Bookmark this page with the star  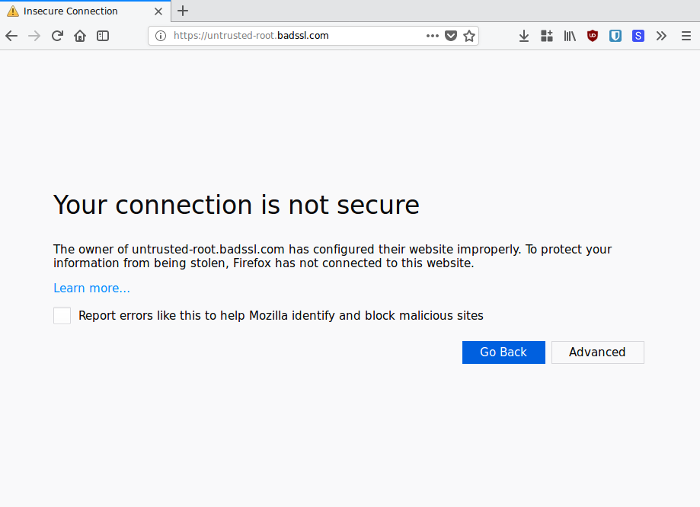(469, 35)
